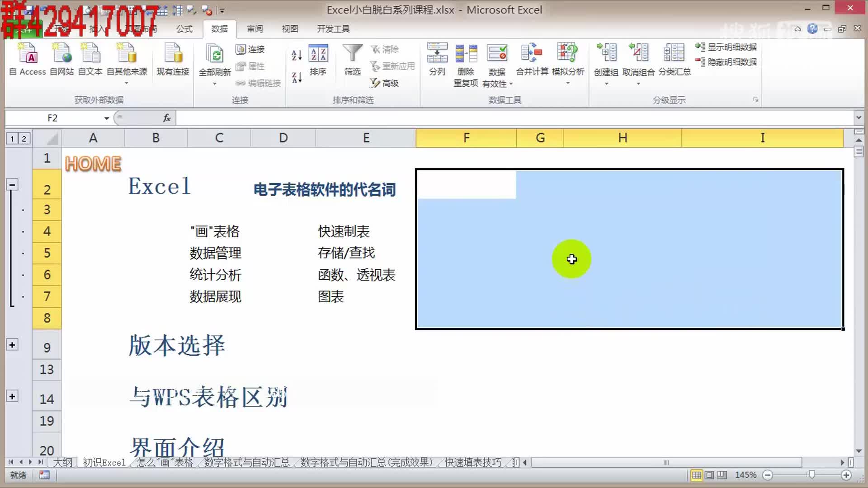Open Outline (分级显示) dialog launcher

pos(755,99)
